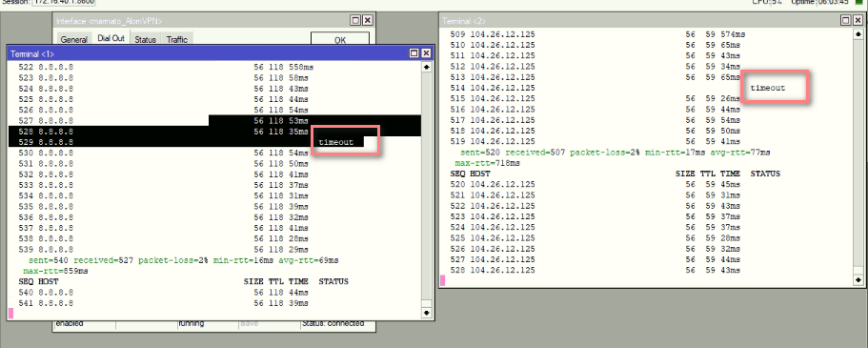This screenshot has height=348, width=868.
Task: Click row 509 104.26.12.125 in Terminal 2
Action: (x=597, y=34)
